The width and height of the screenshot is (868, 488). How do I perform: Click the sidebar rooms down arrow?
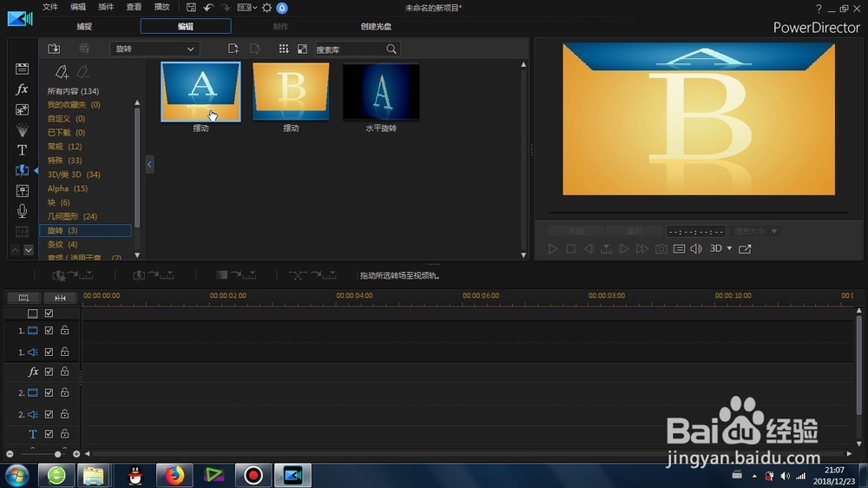pos(29,250)
